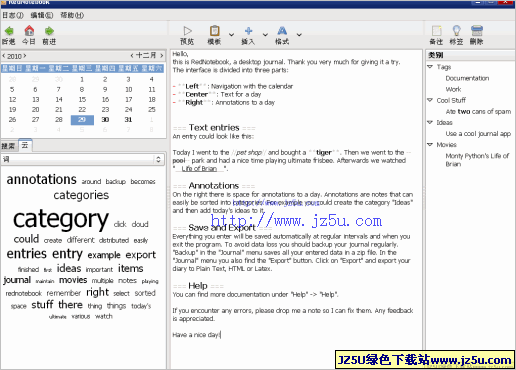Select the Documentation tag entry
The width and height of the screenshot is (516, 370).
[x=467, y=78]
